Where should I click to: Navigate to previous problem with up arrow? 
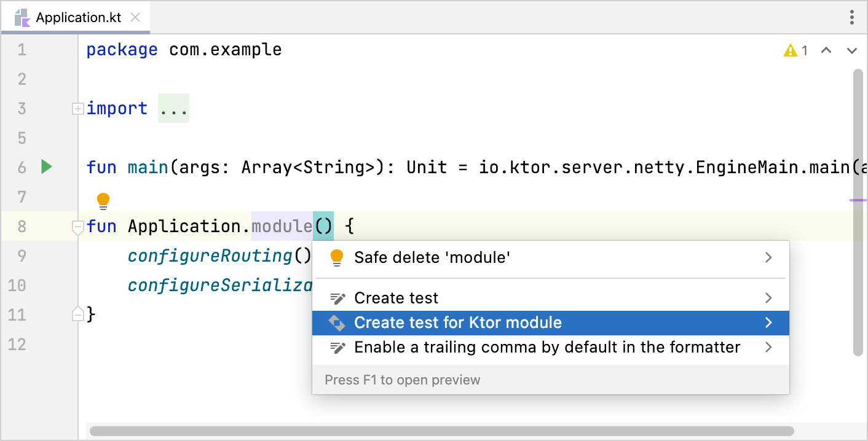826,50
